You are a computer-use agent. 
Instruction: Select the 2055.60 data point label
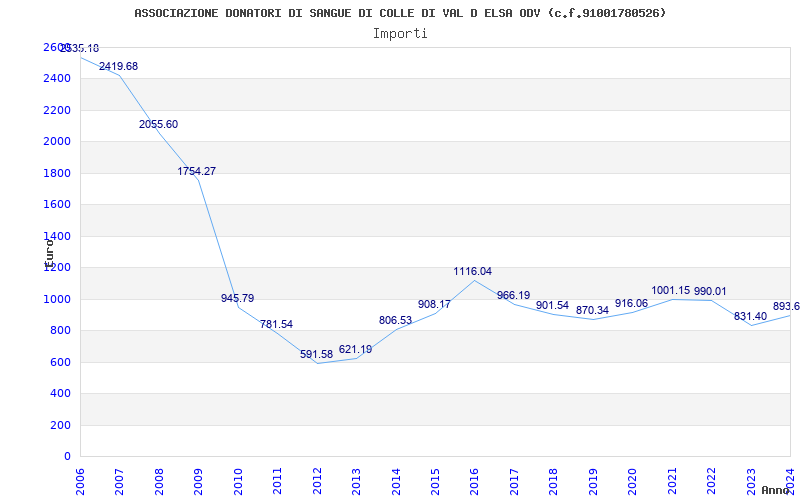coord(158,124)
